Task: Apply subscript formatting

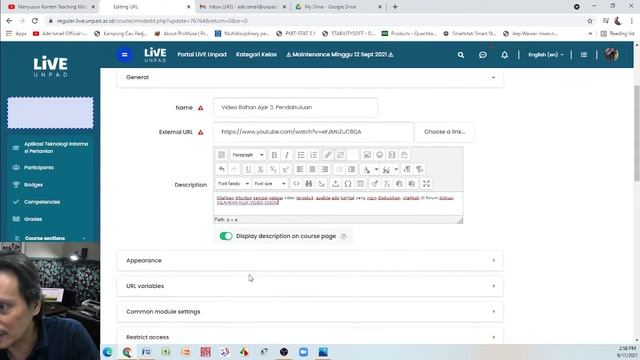Action: (273, 169)
